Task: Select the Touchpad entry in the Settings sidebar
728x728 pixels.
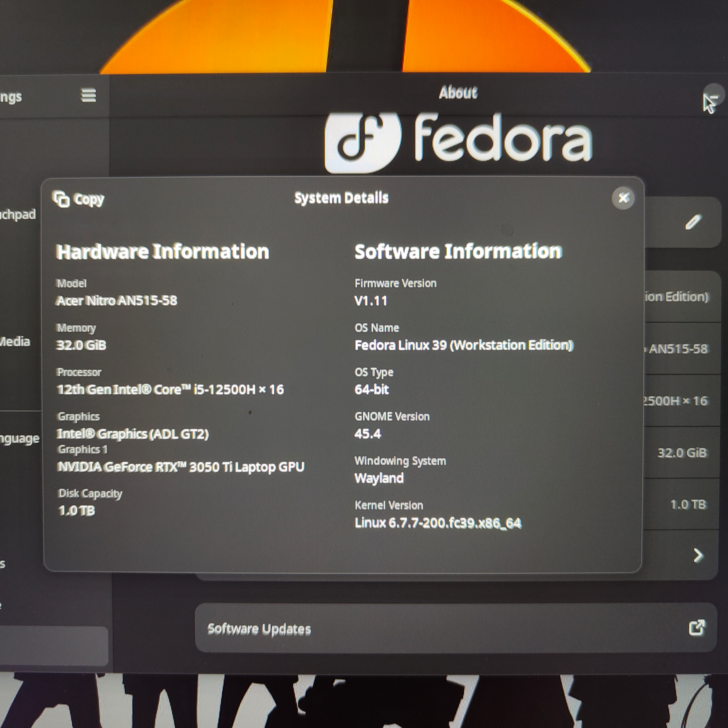Action: [x=18, y=214]
